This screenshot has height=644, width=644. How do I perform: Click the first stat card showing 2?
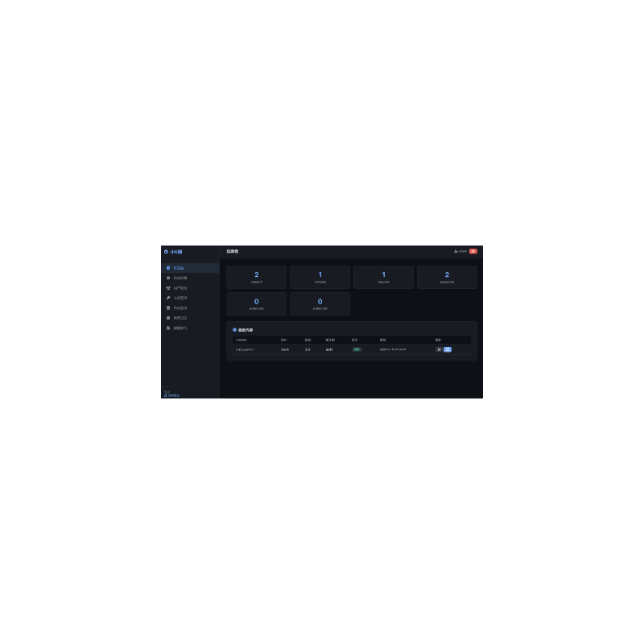256,277
